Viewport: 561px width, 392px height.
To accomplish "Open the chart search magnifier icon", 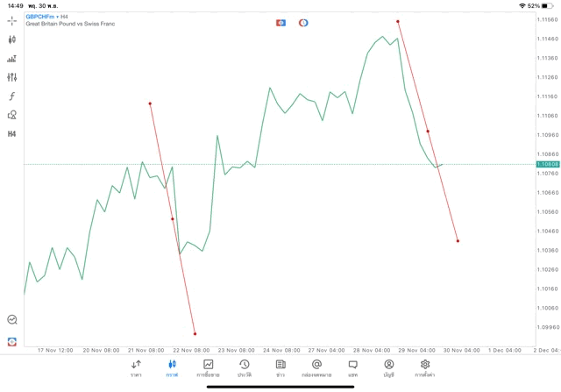I will pyautogui.click(x=12, y=320).
